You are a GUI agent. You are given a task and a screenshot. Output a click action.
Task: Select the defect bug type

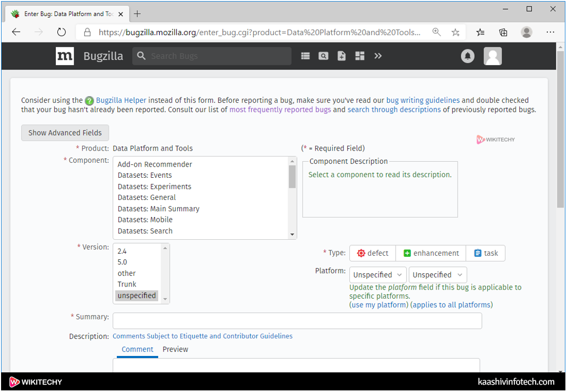point(373,254)
